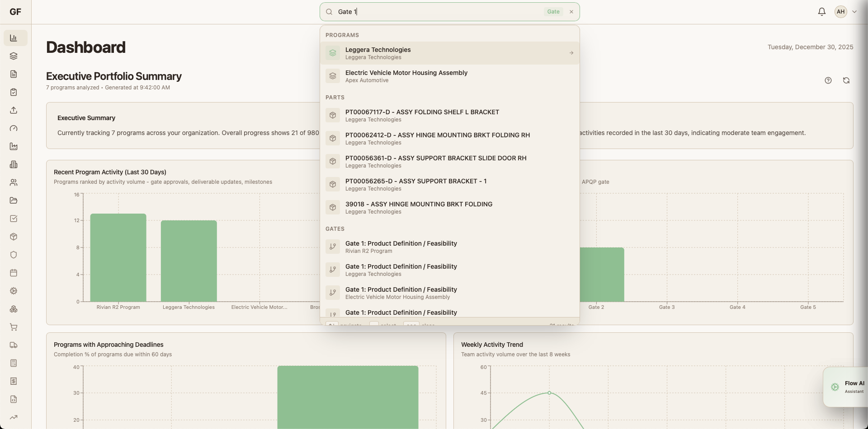Select the Programs layers icon in sidebar
The height and width of the screenshot is (429, 868).
pos(14,56)
